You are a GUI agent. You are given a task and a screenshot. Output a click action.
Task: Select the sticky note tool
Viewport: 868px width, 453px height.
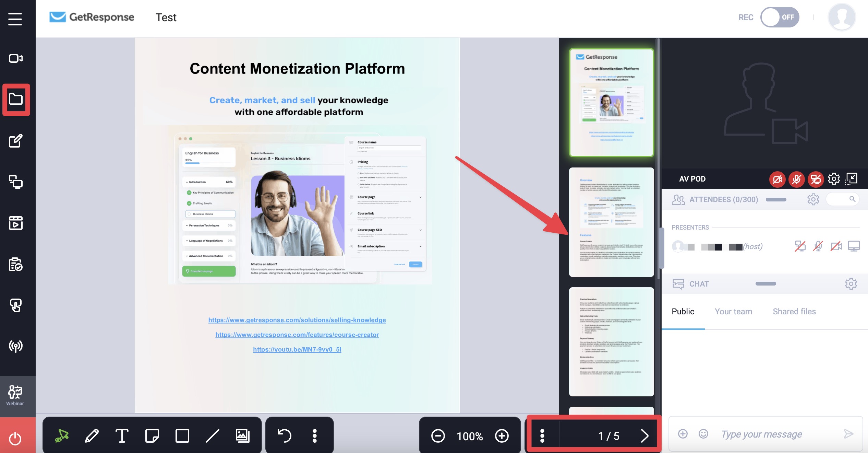152,436
